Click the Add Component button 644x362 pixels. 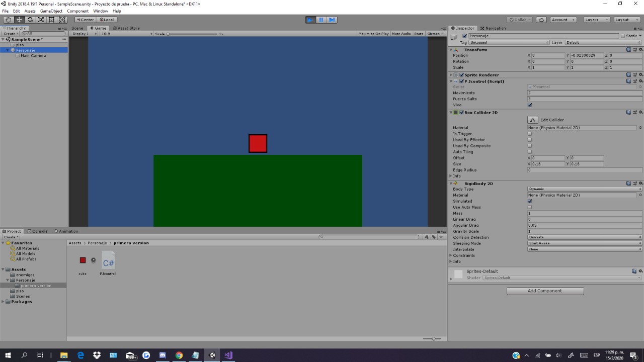point(545,291)
